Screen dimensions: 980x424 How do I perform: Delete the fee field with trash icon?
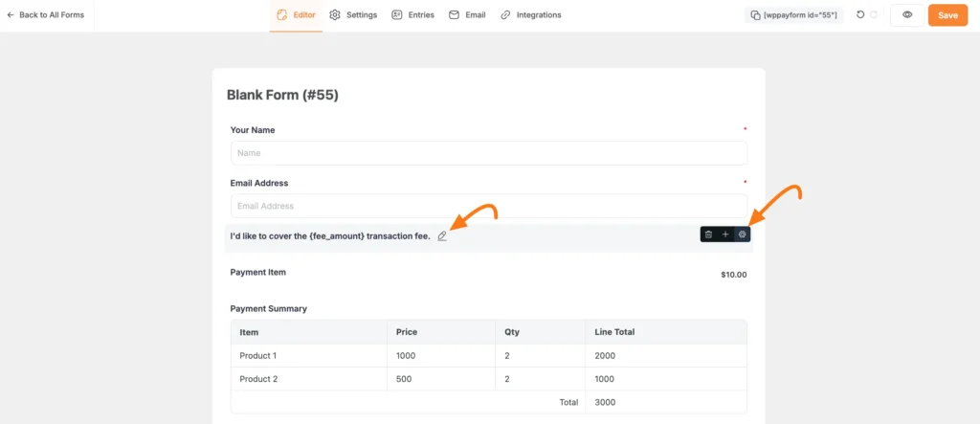(708, 234)
